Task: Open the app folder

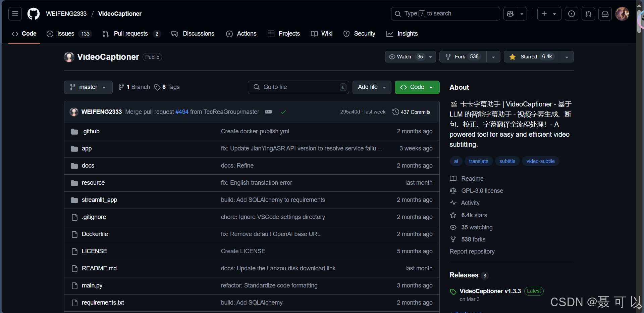Action: pos(87,148)
